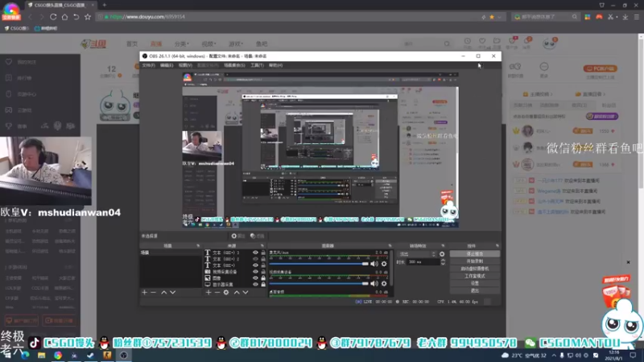Toggle visibility of 图像 source
The image size is (644, 362).
tap(255, 278)
